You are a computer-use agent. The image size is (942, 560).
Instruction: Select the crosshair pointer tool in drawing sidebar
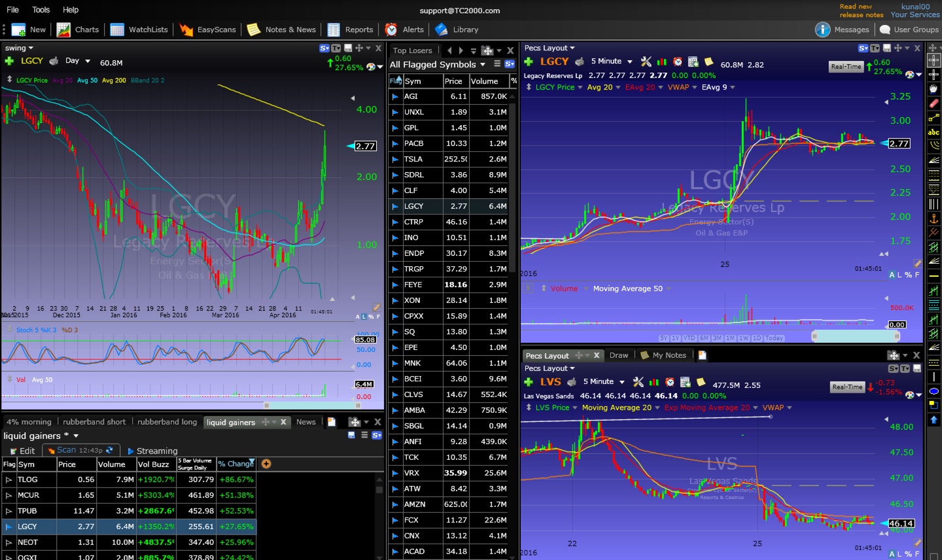click(934, 60)
